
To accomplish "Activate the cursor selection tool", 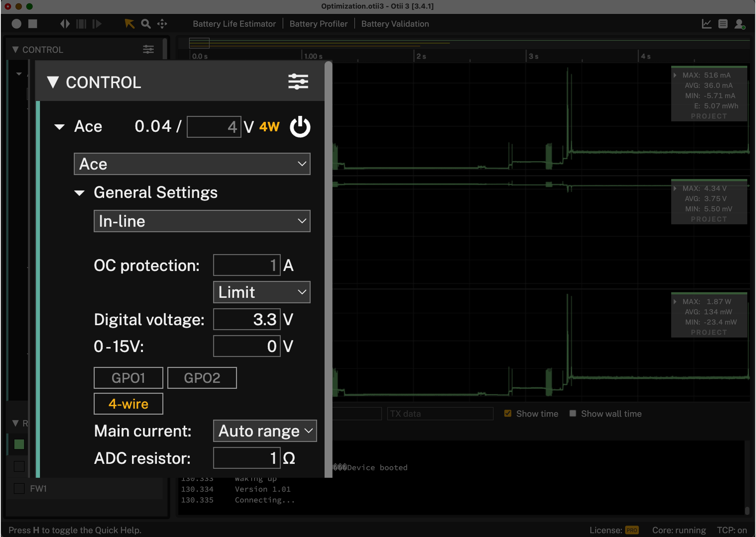I will (129, 23).
